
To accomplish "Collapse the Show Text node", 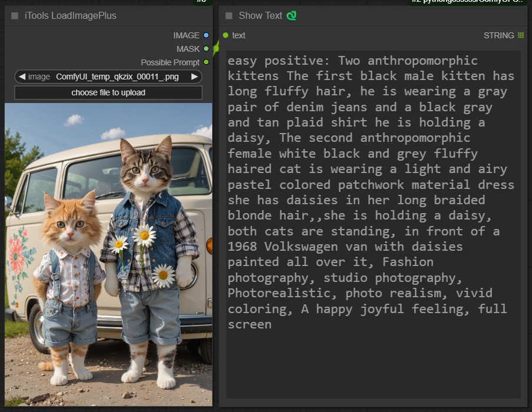I will [229, 15].
